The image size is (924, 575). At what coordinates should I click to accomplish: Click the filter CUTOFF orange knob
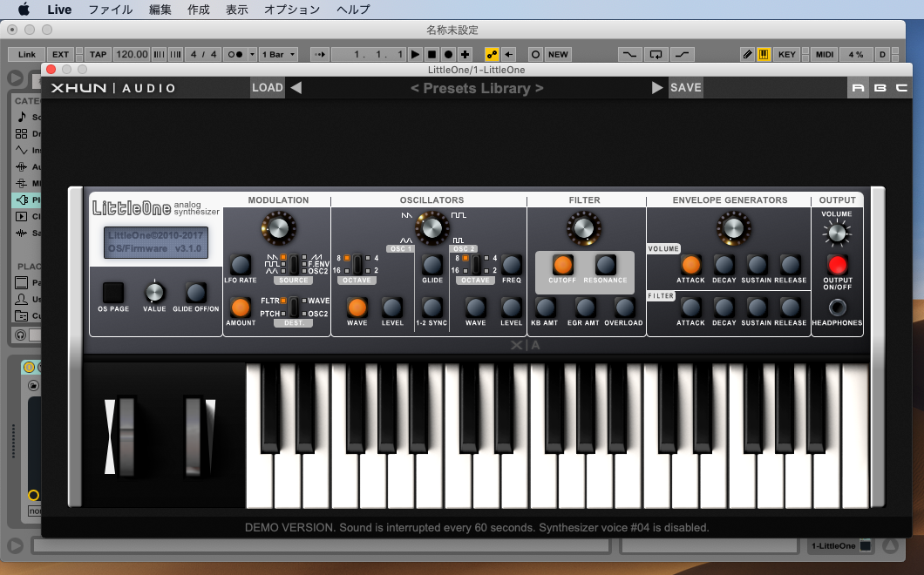[x=563, y=265]
